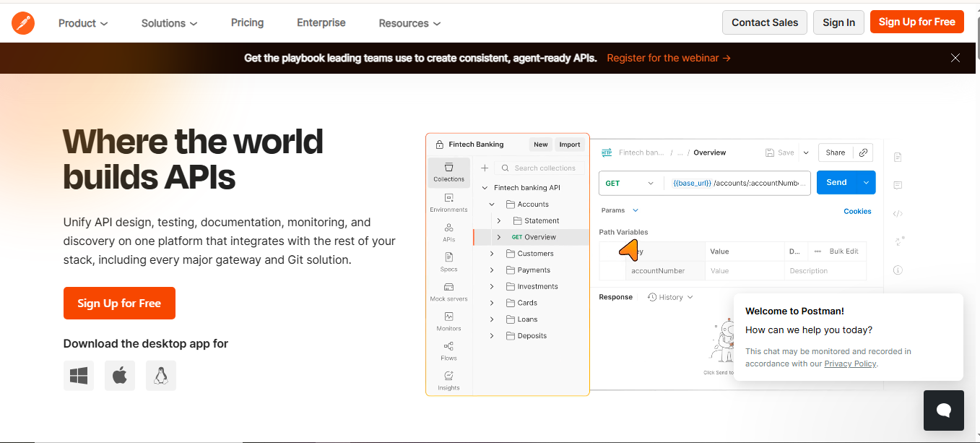Close the webinar announcement banner

(955, 58)
